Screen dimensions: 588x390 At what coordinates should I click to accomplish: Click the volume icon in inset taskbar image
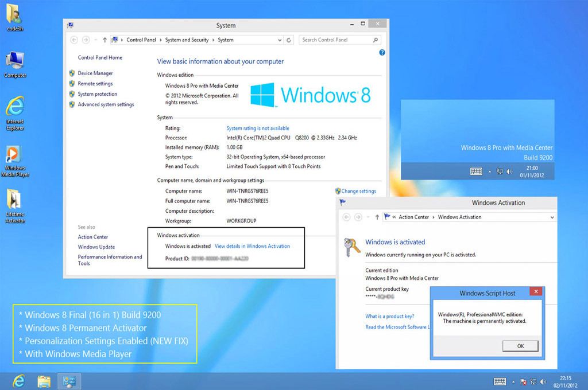[x=509, y=171]
